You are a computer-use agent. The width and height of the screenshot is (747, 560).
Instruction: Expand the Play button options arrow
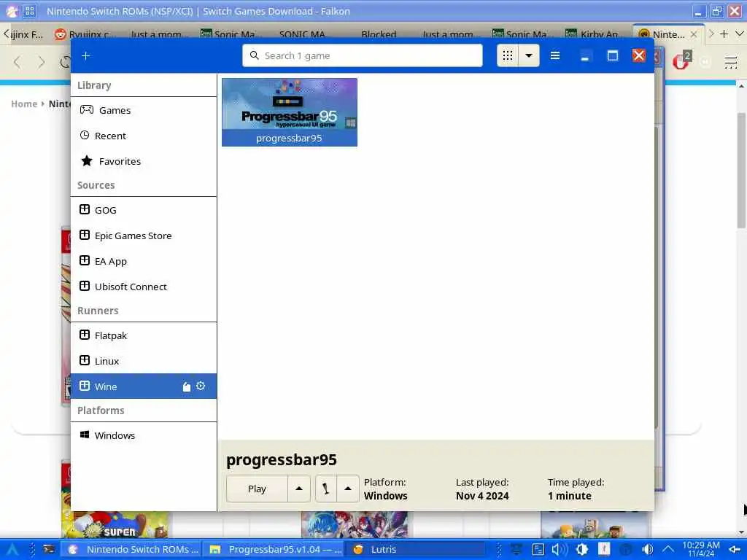point(299,489)
